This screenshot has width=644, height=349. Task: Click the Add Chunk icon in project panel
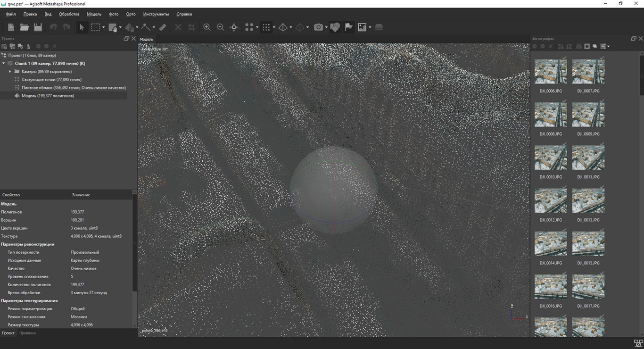[4, 46]
